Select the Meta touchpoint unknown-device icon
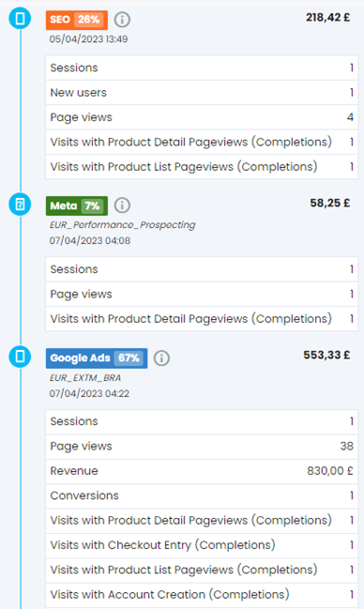 pyautogui.click(x=20, y=204)
